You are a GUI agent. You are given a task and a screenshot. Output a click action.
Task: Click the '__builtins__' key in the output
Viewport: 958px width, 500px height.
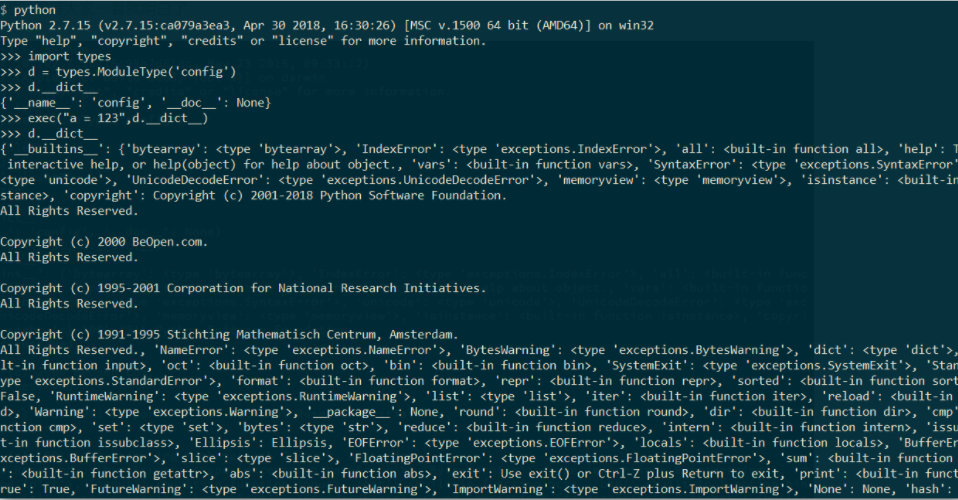click(52, 149)
